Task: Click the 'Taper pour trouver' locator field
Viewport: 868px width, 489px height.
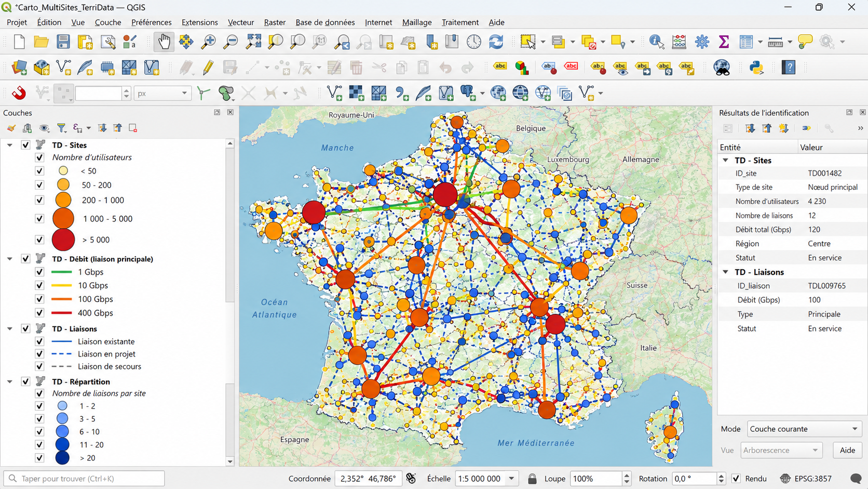Action: point(84,479)
